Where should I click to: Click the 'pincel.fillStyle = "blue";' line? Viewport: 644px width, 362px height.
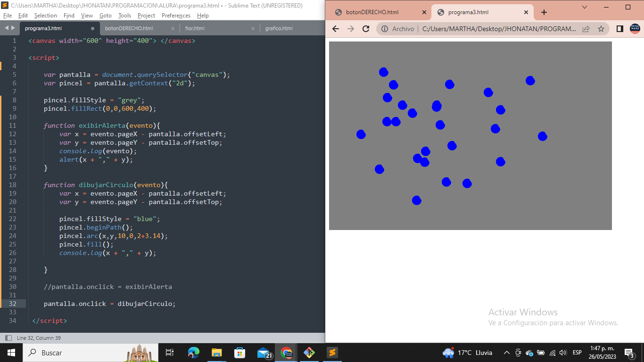[109, 219]
